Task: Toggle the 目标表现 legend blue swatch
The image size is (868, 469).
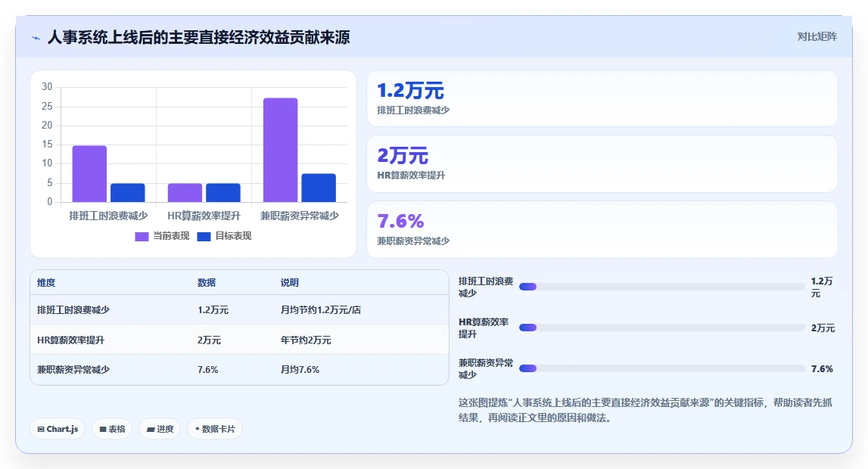Action: (x=204, y=237)
